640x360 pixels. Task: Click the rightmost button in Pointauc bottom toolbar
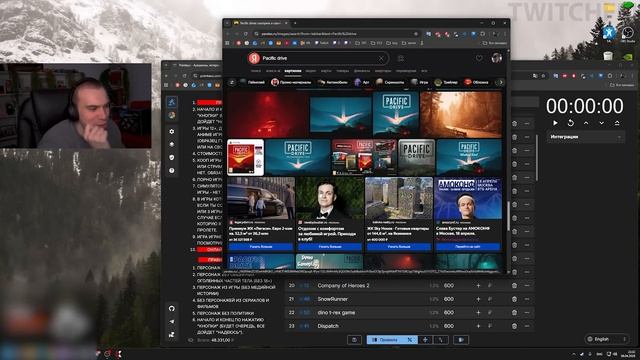click(461, 340)
